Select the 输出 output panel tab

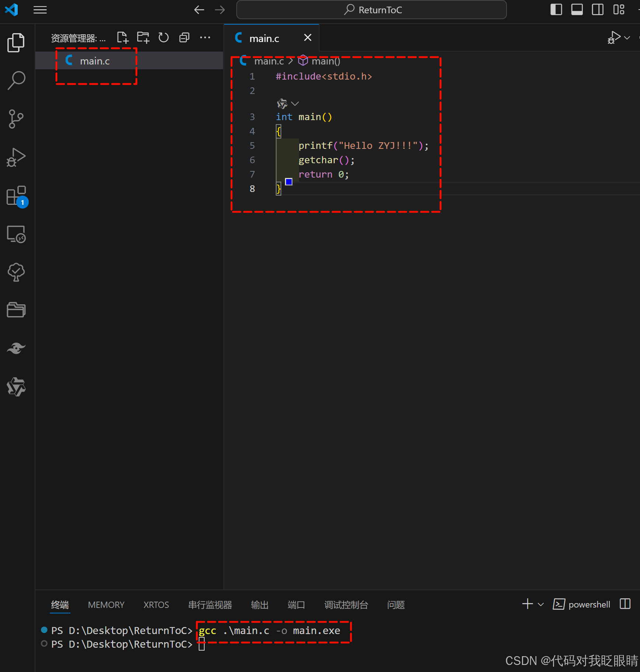[260, 605]
